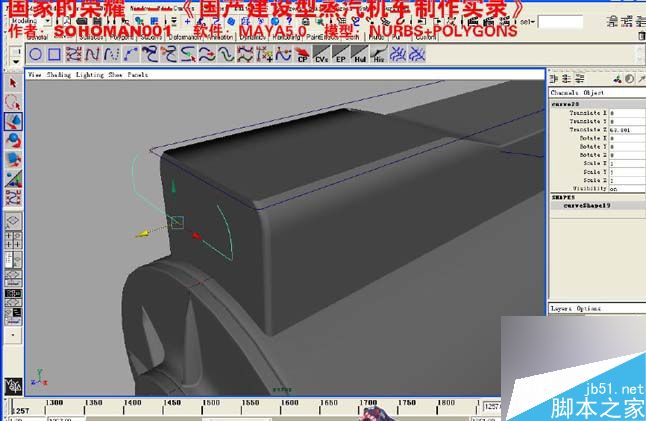Open the Layers menu in layer editor
The height and width of the screenshot is (421, 646).
click(561, 308)
